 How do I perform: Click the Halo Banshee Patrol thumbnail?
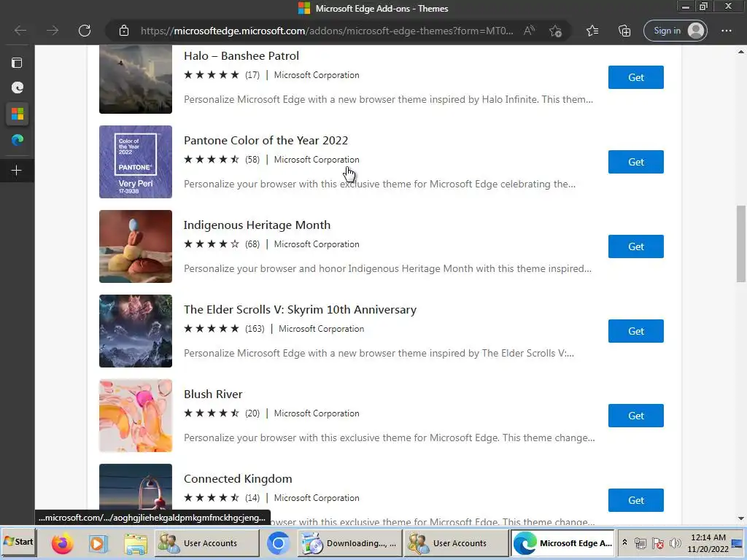pyautogui.click(x=136, y=79)
